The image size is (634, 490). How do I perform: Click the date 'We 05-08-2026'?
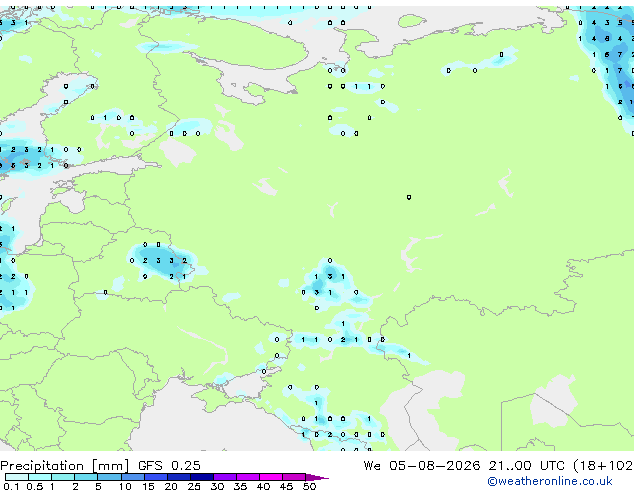click(x=422, y=465)
